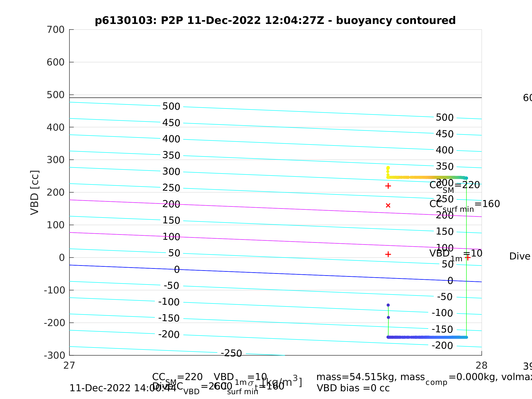Click the left-side '350' contour label
The image size is (532, 399).
point(171,155)
